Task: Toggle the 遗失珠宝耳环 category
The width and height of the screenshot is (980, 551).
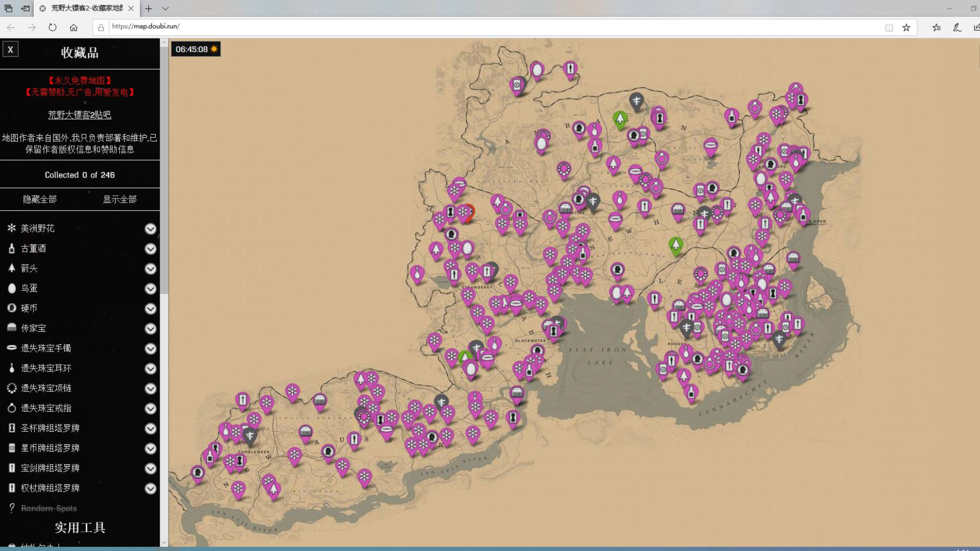Action: pyautogui.click(x=46, y=368)
